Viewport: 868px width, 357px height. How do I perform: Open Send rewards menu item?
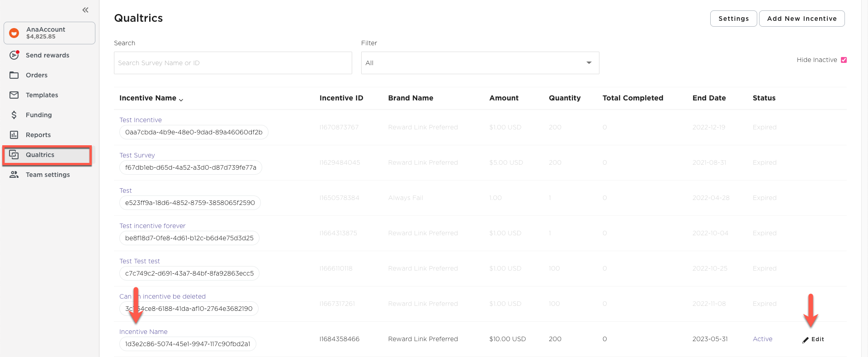[x=47, y=55]
